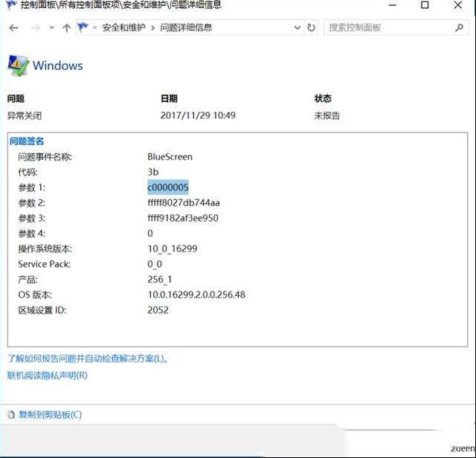Select the 未报告 status text

click(327, 116)
